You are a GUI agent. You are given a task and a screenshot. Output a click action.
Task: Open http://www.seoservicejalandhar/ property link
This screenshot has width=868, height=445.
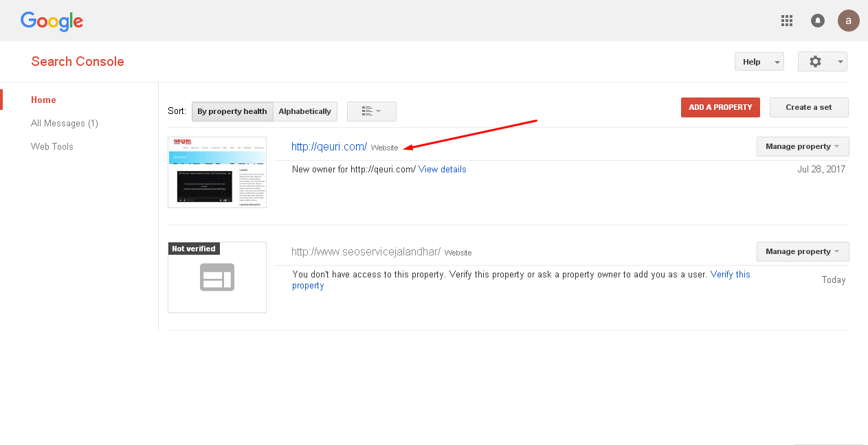pyautogui.click(x=366, y=251)
